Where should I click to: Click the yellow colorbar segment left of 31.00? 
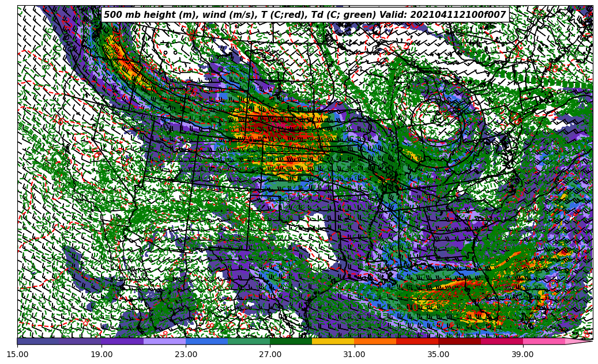[333, 342]
